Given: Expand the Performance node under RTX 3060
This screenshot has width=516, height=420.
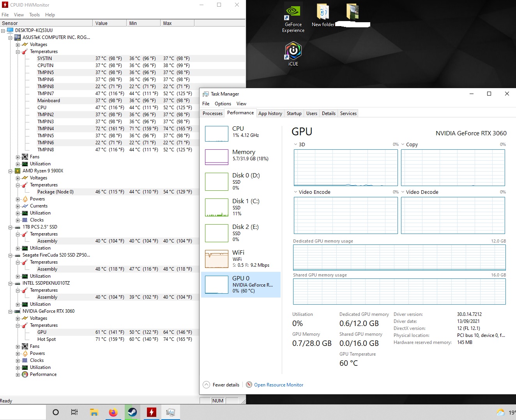Looking at the screenshot, I should coord(18,374).
